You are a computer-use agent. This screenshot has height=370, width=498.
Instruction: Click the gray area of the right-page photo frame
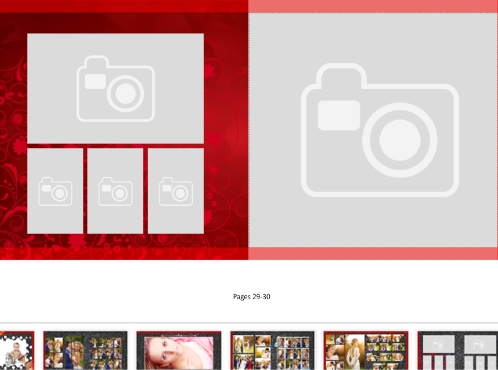pyautogui.click(x=373, y=220)
